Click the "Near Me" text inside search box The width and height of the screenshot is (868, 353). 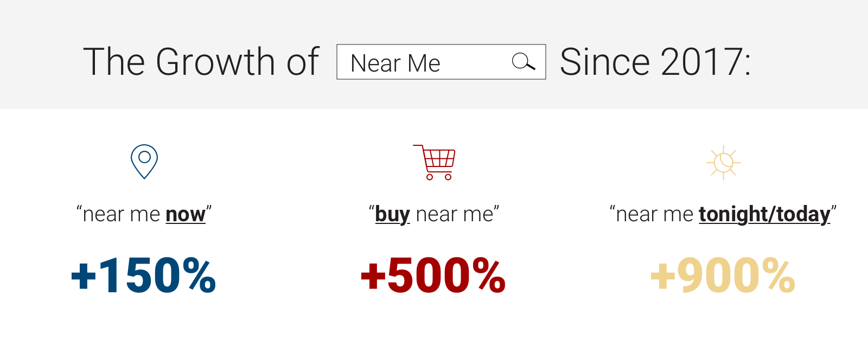point(395,63)
